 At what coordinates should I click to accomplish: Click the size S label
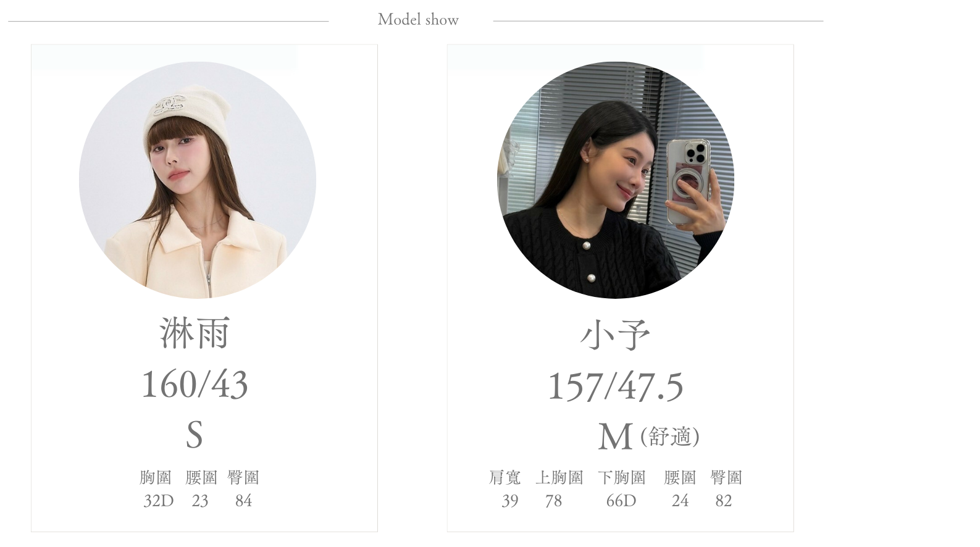[x=195, y=435]
